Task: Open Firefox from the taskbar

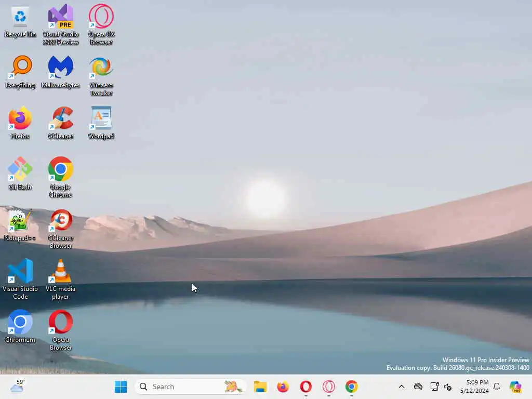Action: pos(283,387)
